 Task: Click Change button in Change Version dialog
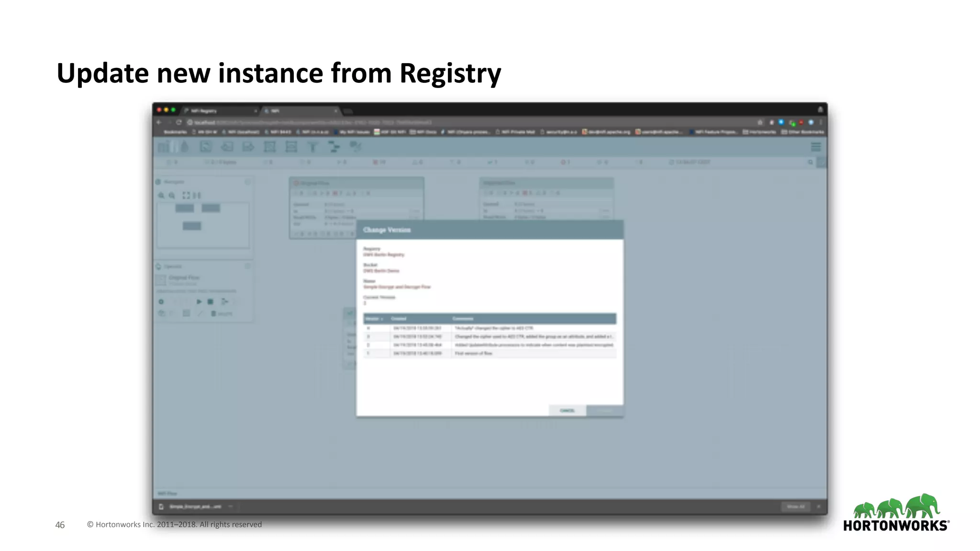point(605,411)
